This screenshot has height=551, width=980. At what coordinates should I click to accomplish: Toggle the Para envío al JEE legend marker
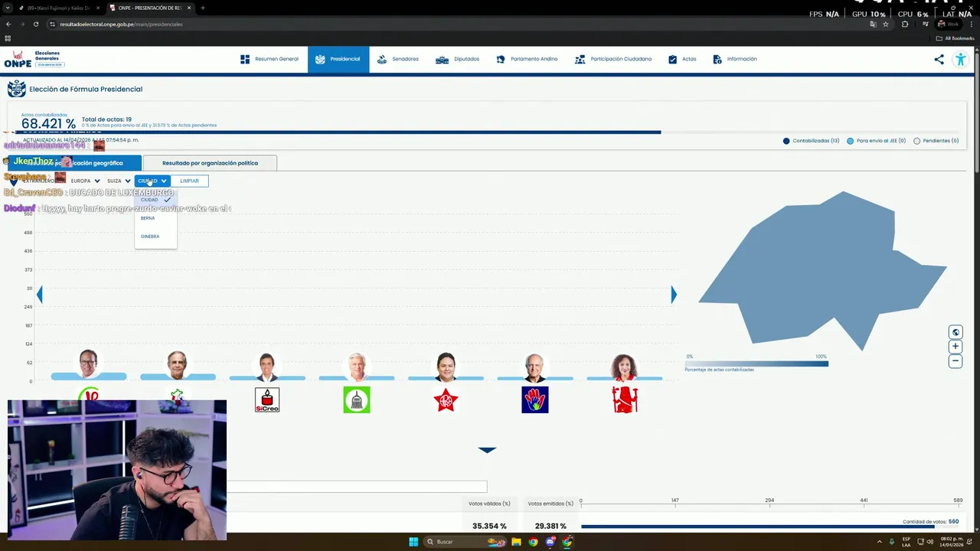851,141
